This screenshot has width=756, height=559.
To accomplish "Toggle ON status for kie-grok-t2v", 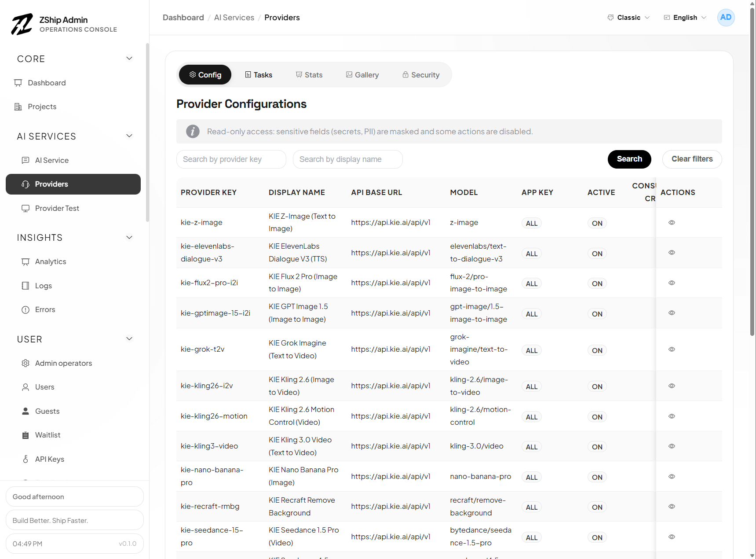I will [597, 350].
